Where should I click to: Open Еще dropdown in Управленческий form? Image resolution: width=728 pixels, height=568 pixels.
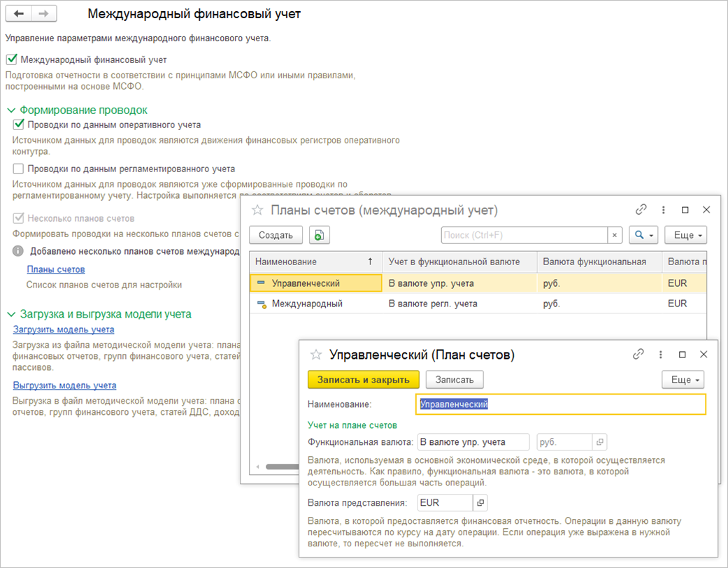coord(683,379)
